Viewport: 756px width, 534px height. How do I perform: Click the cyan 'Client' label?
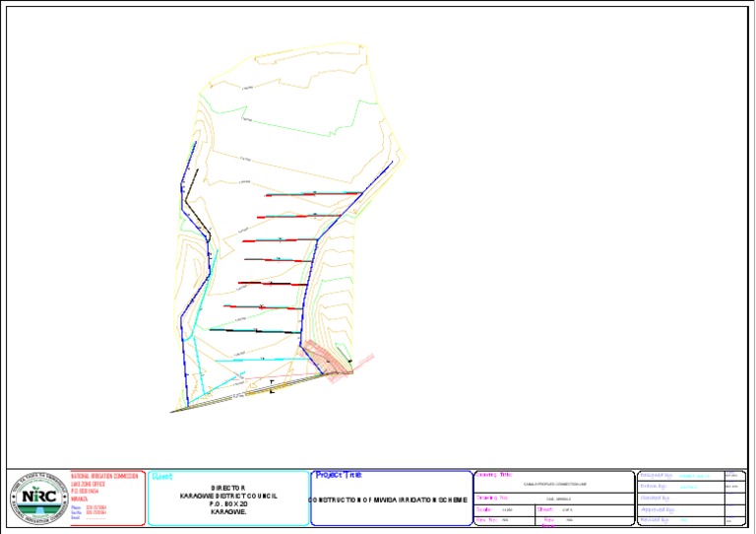click(162, 477)
